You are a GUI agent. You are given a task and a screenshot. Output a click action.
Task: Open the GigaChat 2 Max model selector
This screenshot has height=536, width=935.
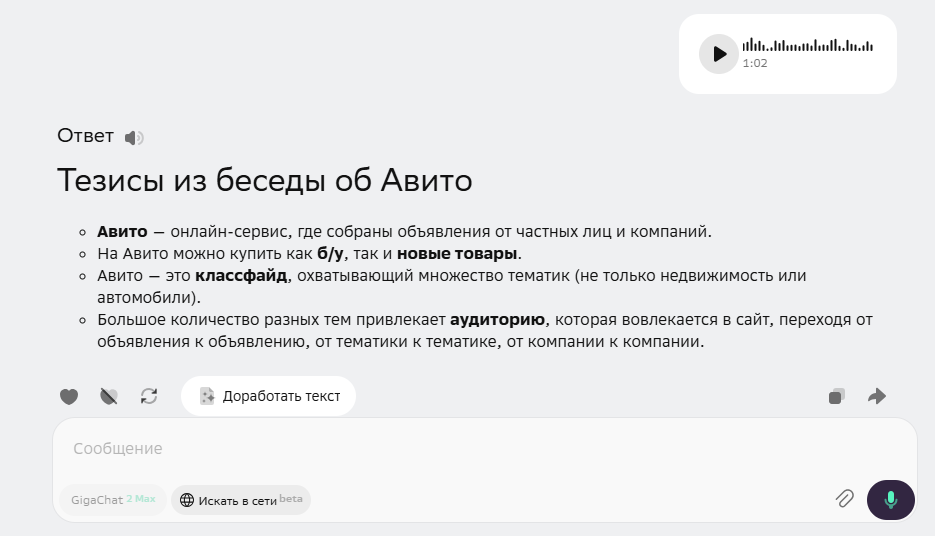pos(113,500)
